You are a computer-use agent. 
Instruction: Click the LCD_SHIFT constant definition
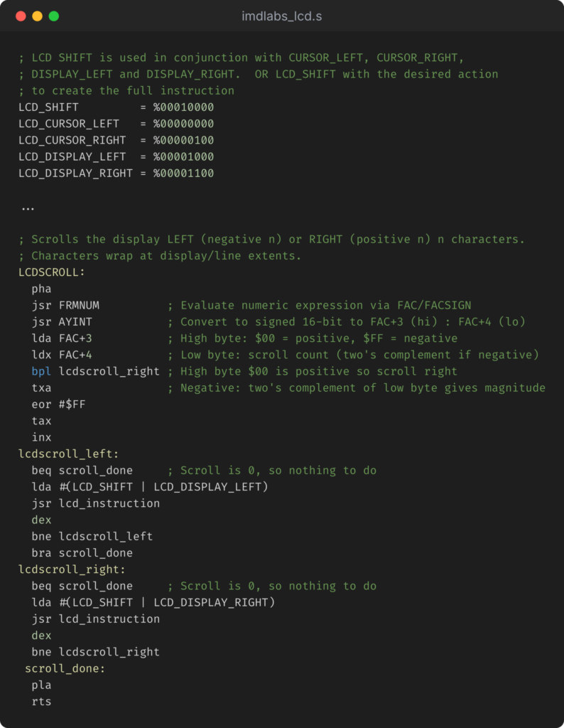pos(116,107)
